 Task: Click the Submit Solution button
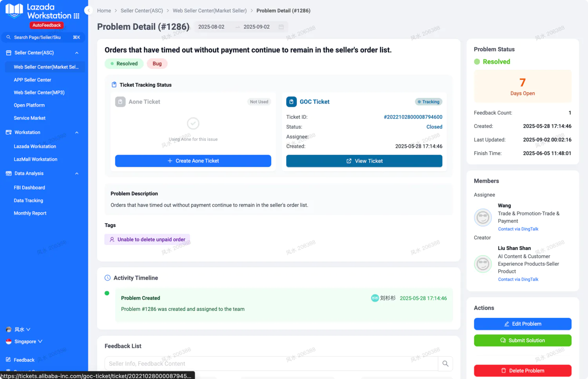(522, 341)
